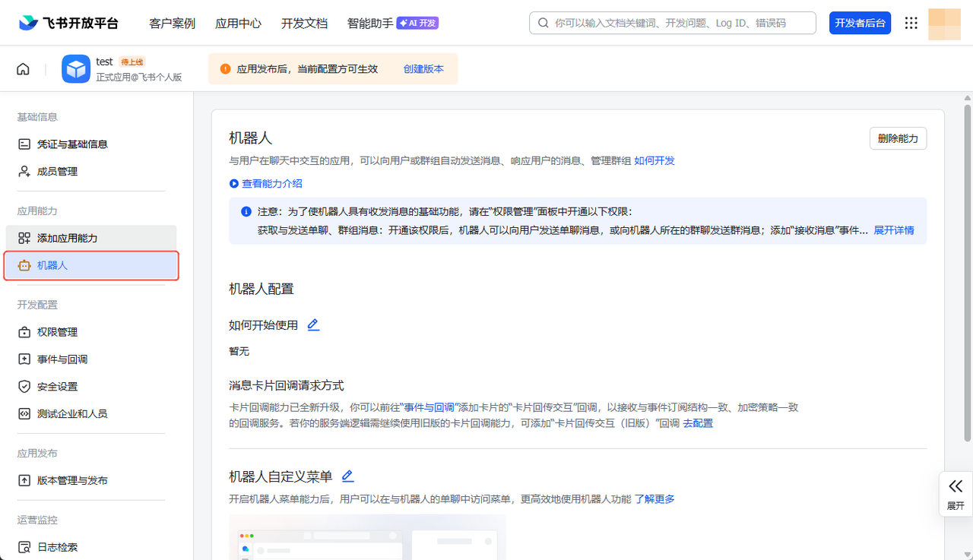Image resolution: width=973 pixels, height=560 pixels.
Task: Click the home icon in the sidebar
Action: [23, 68]
